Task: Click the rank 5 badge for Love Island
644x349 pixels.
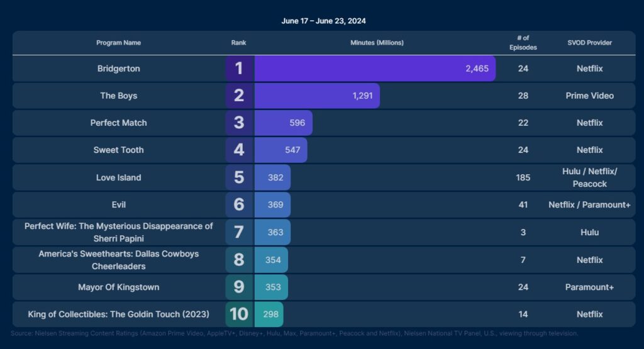Action: click(x=239, y=177)
